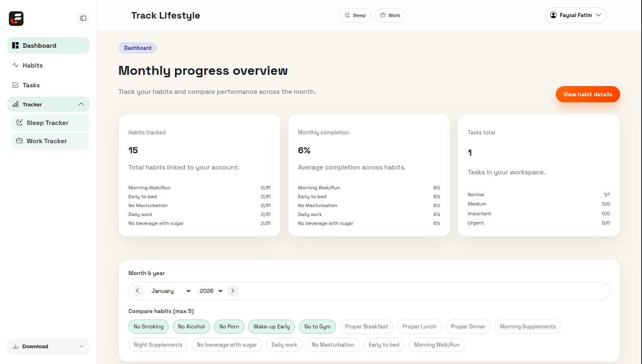Image resolution: width=642 pixels, height=364 pixels.
Task: Click the Track Lifestyle app logo
Action: (x=16, y=19)
